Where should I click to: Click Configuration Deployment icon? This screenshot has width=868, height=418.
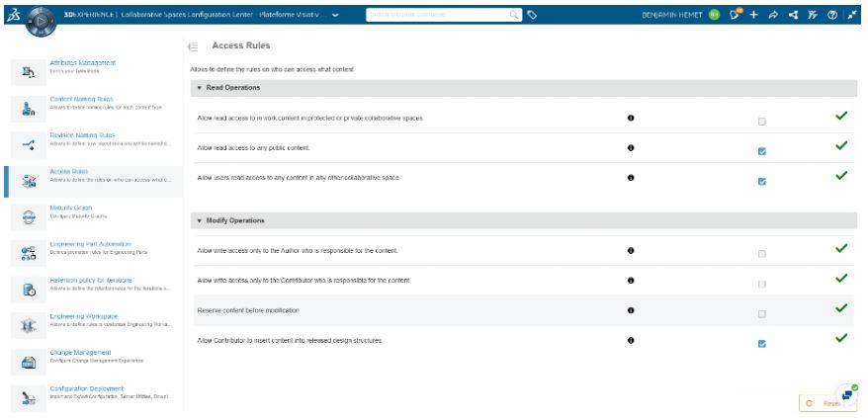pos(29,398)
